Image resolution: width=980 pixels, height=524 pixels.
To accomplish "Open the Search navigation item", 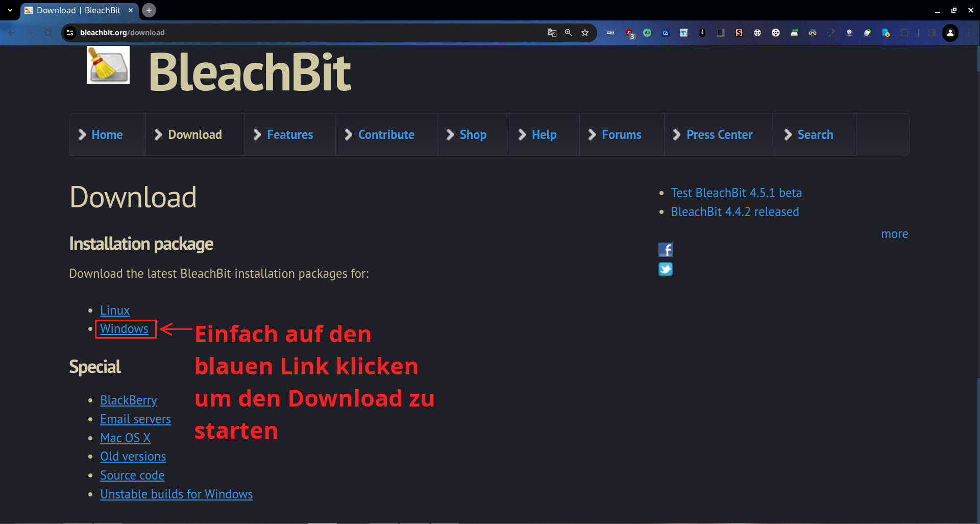I will coord(815,135).
